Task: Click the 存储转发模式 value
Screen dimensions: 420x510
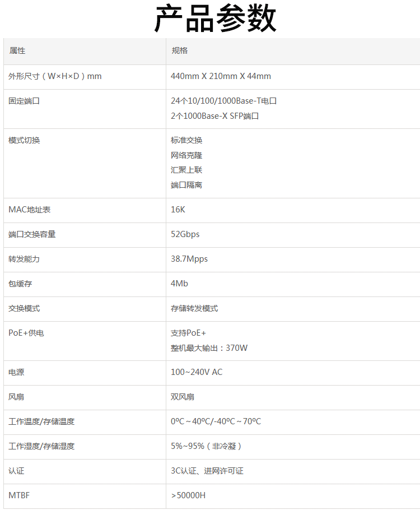Action: tap(194, 308)
